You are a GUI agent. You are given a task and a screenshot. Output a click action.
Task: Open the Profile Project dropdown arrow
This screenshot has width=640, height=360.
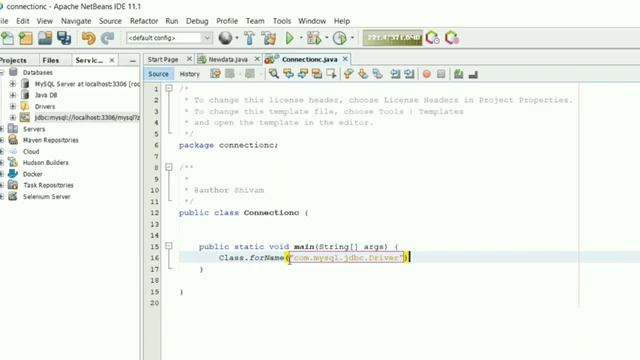[352, 38]
